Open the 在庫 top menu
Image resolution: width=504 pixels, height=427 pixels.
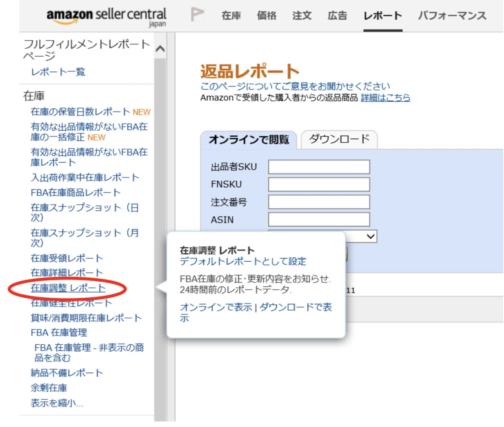pos(231,16)
